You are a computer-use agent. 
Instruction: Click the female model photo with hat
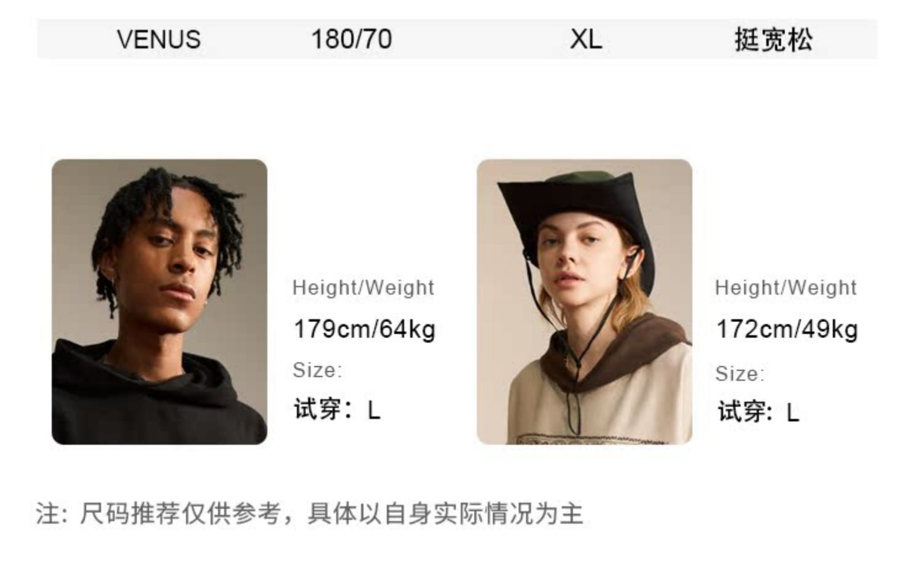click(585, 302)
